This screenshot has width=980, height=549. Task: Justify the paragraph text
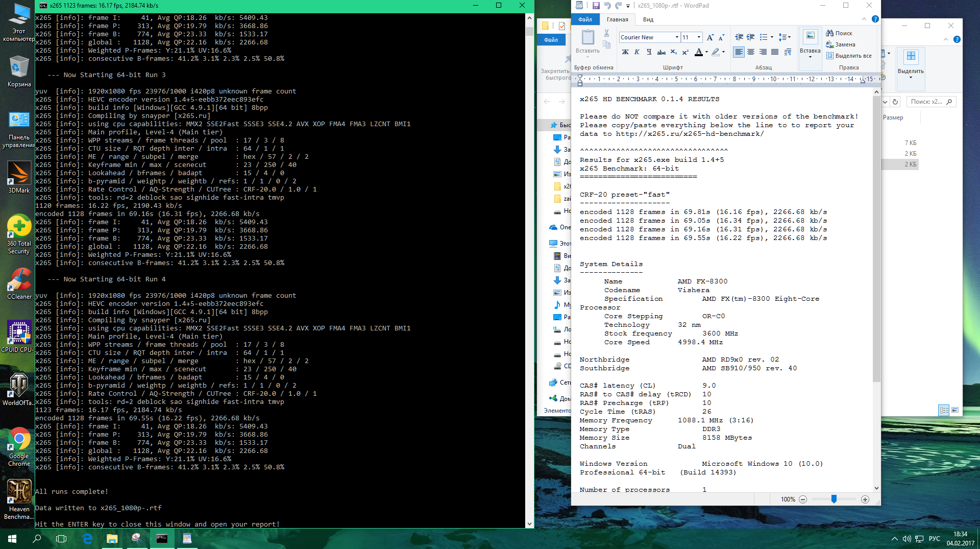pos(775,52)
